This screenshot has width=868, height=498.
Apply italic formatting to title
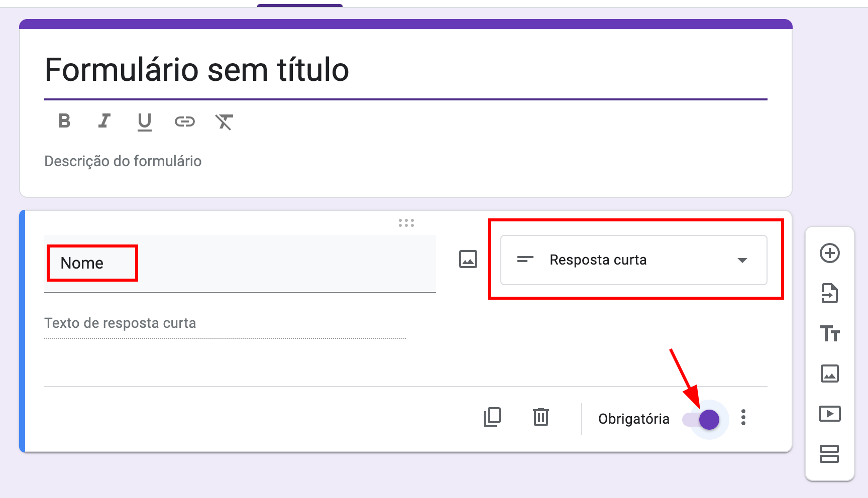(104, 121)
